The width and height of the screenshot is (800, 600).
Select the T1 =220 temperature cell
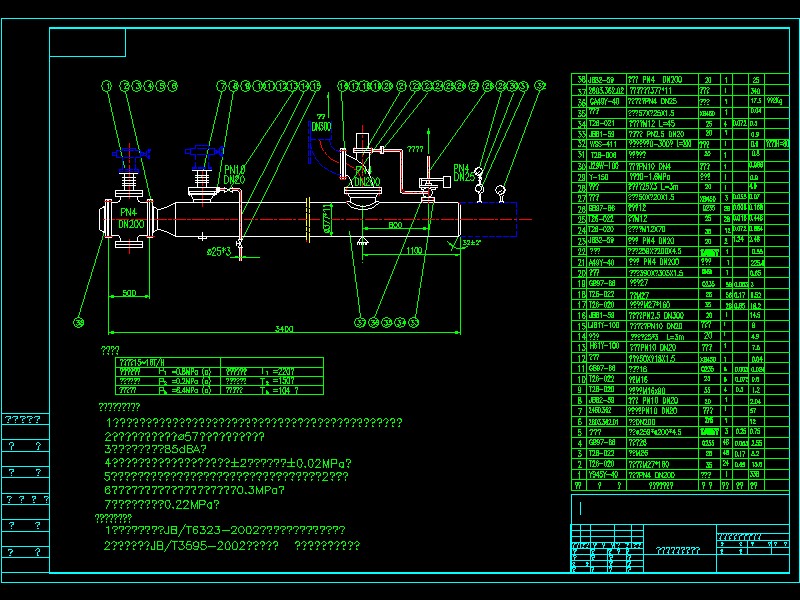[x=272, y=372]
